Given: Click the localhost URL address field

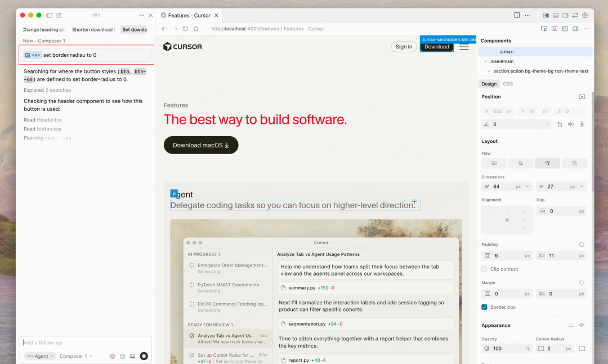Looking at the screenshot, I should (267, 29).
